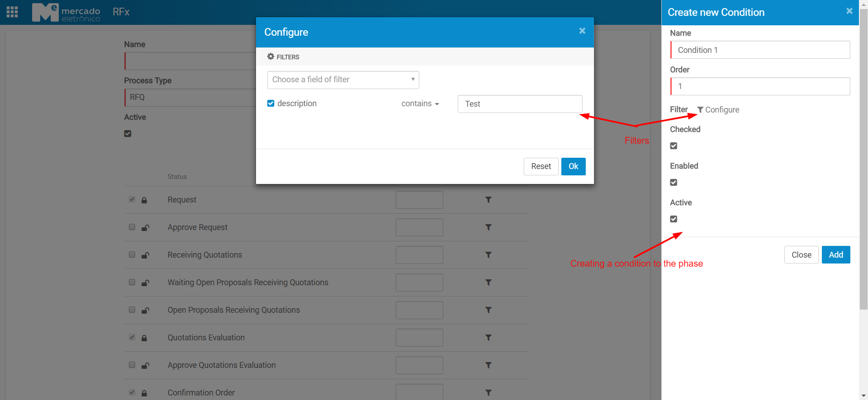Click the Close button in the condition panel

click(801, 254)
